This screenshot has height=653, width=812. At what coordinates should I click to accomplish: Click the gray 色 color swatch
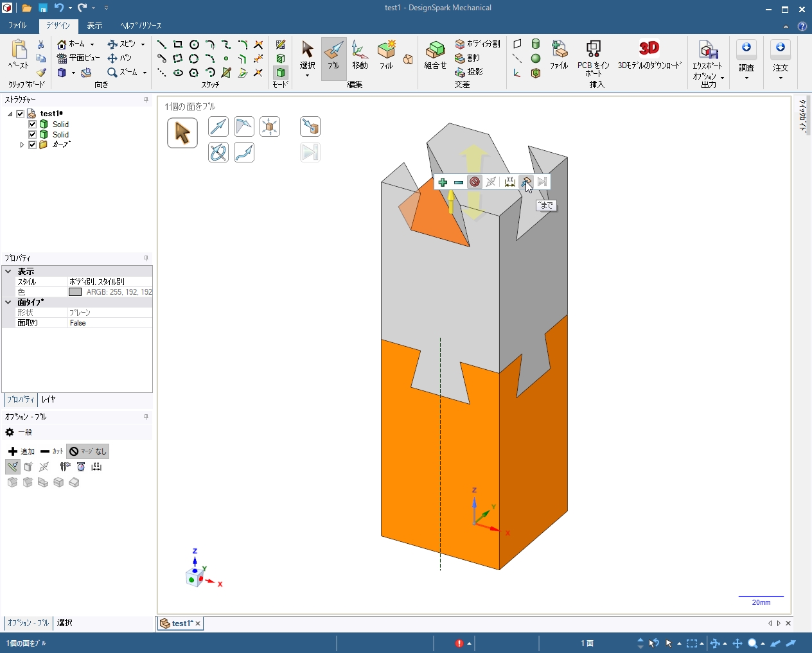pyautogui.click(x=75, y=292)
